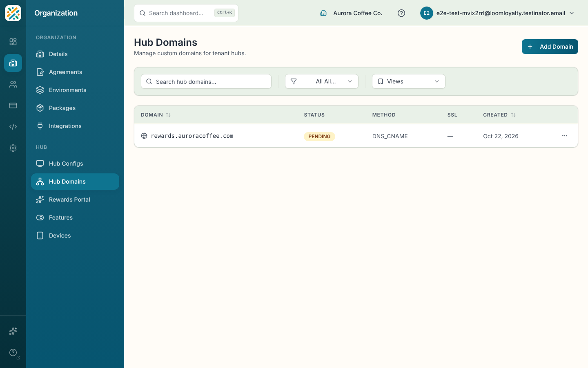588x368 pixels.
Task: Click the Oct 22, 2026 created date
Action: (501, 136)
